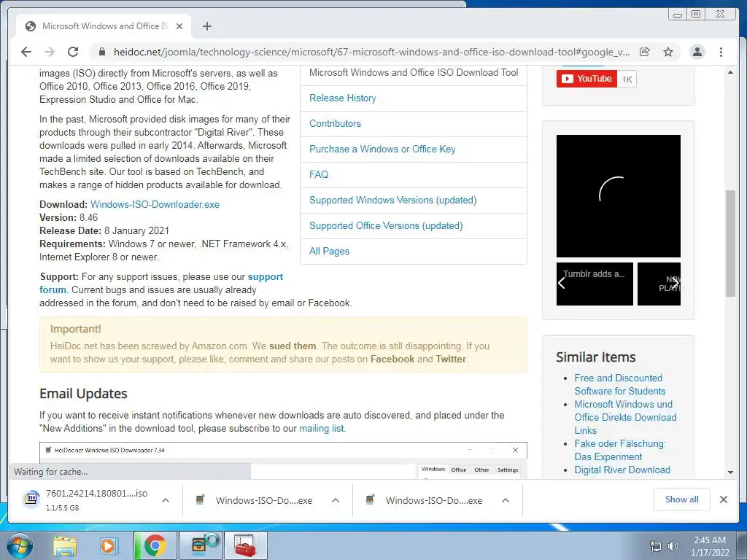Open Windows Explorer from the taskbar
The image size is (747, 560).
tap(65, 545)
